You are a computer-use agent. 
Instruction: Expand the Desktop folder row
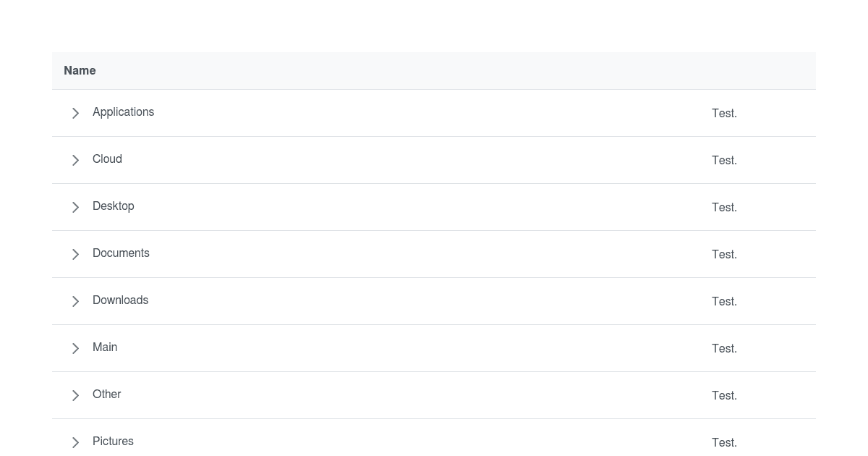75,207
